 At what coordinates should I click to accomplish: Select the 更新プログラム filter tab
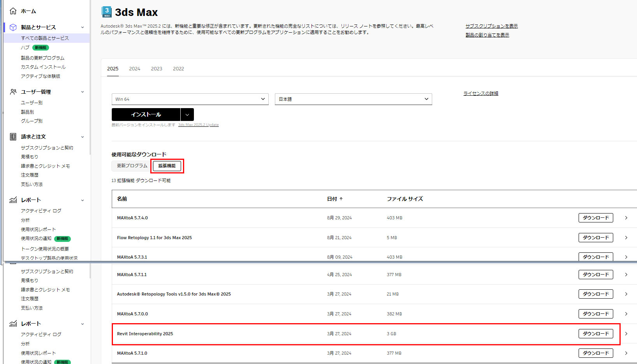point(132,166)
